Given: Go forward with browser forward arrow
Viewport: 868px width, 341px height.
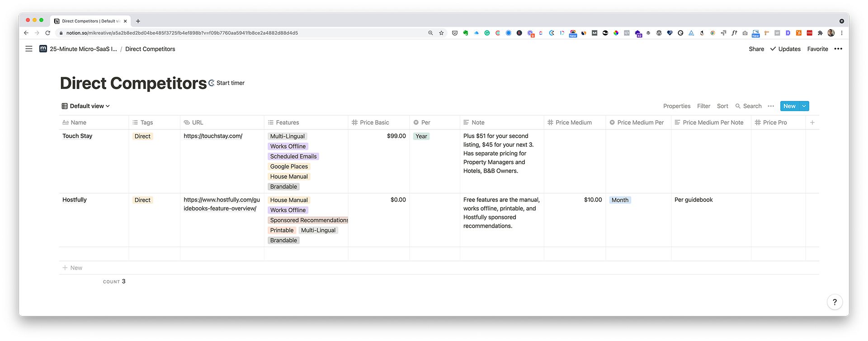Looking at the screenshot, I should point(37,33).
